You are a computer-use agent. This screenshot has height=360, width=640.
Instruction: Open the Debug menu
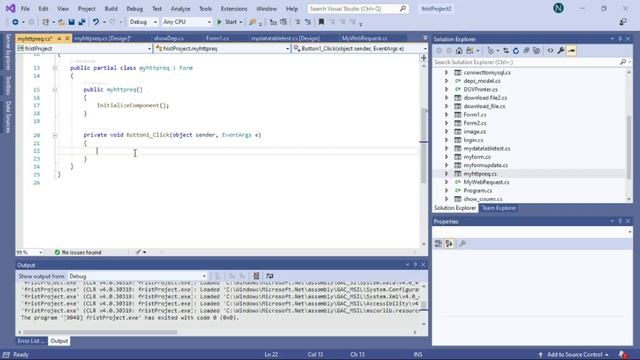tap(134, 9)
